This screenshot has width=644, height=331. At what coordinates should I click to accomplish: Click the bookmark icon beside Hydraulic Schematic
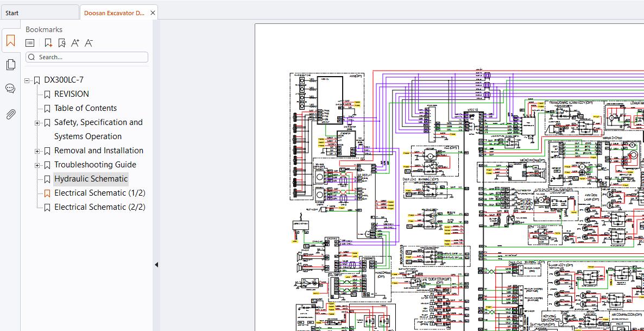(x=47, y=179)
